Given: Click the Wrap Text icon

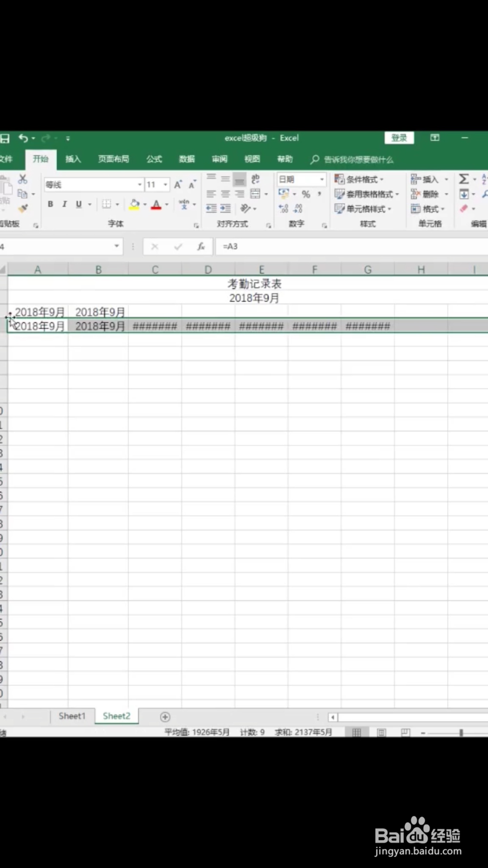Looking at the screenshot, I should pyautogui.click(x=255, y=179).
